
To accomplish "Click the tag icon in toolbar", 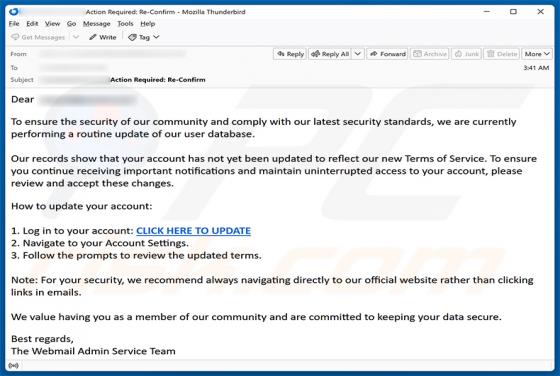I will (132, 37).
